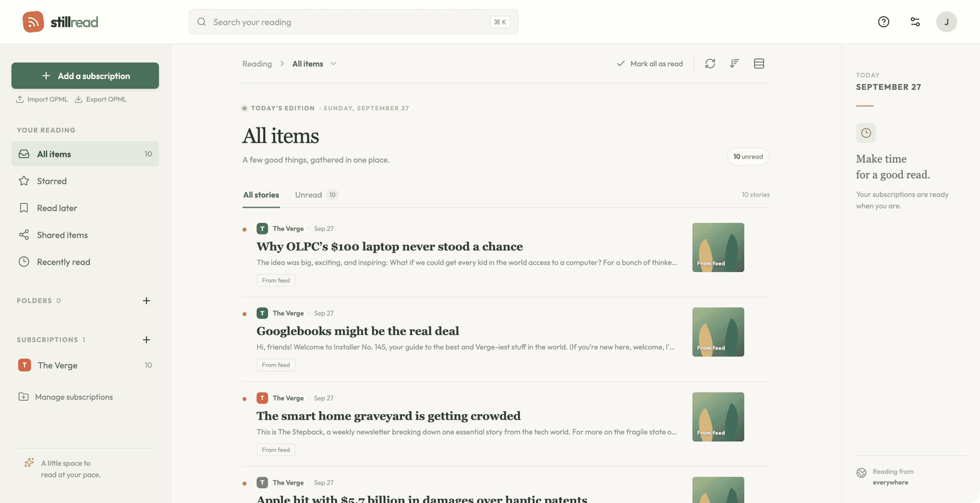Click the Shared items share icon
Image resolution: width=980 pixels, height=503 pixels.
(24, 235)
